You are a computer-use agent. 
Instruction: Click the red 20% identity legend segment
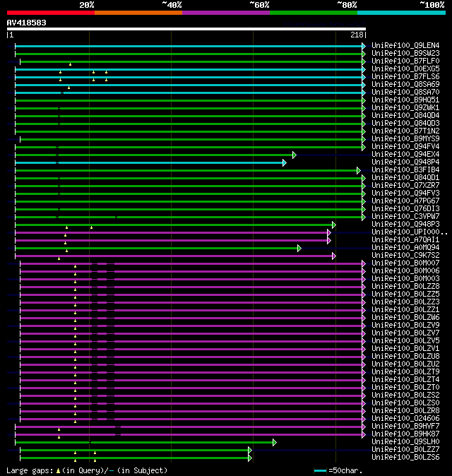(51, 13)
